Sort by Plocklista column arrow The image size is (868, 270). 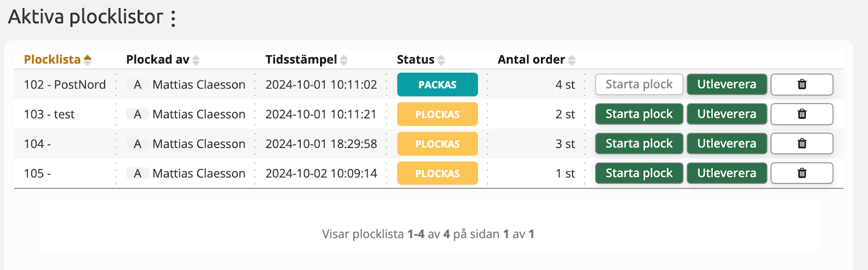pos(87,60)
